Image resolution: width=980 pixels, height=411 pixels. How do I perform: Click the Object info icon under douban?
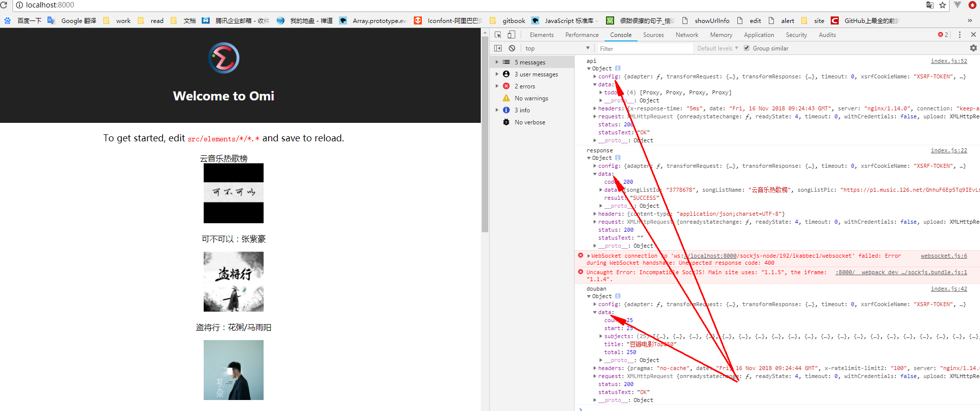(x=618, y=296)
